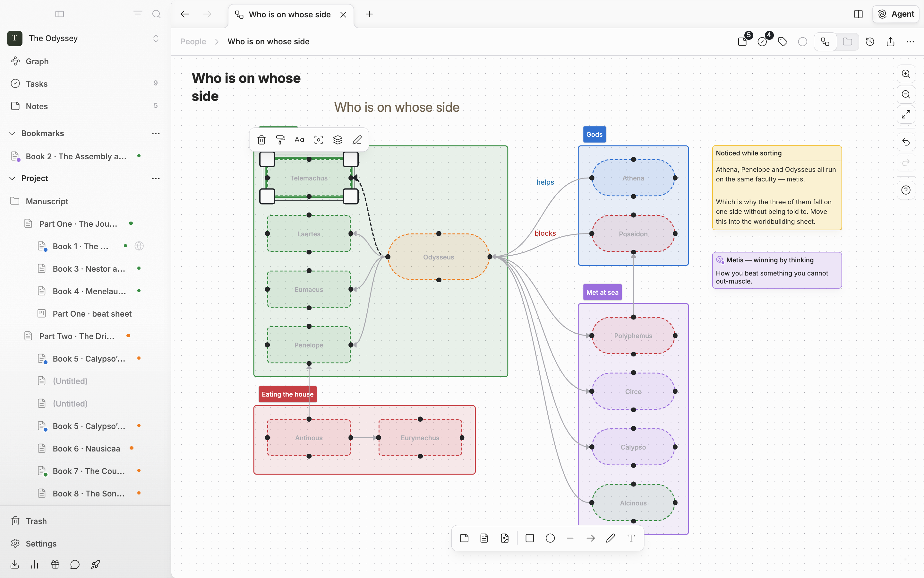
Task: Open the layers ordering icon
Action: (x=338, y=140)
